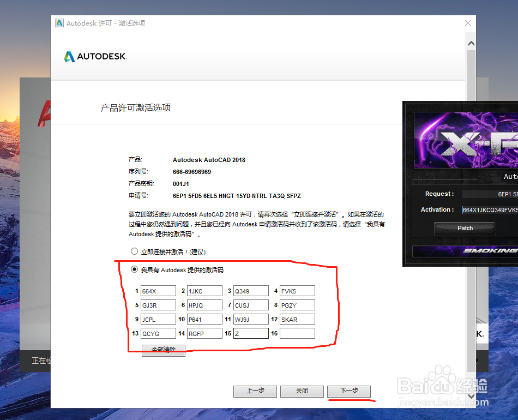This screenshot has width=518, height=420.
Task: Click activation code field 12 containing SKAR
Action: click(x=297, y=319)
